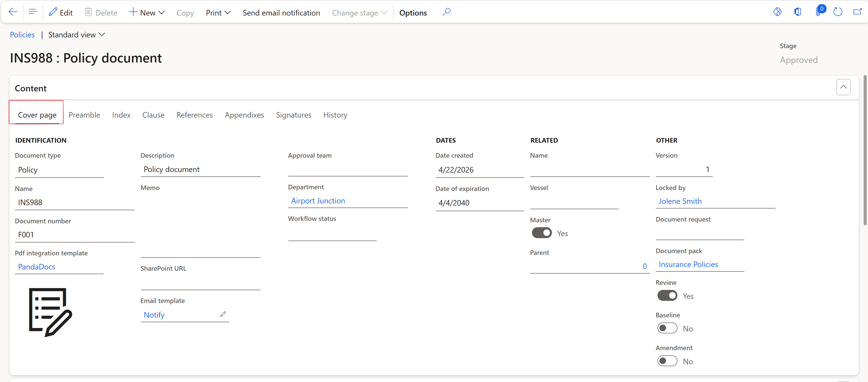Toggle the Master switch

point(541,233)
